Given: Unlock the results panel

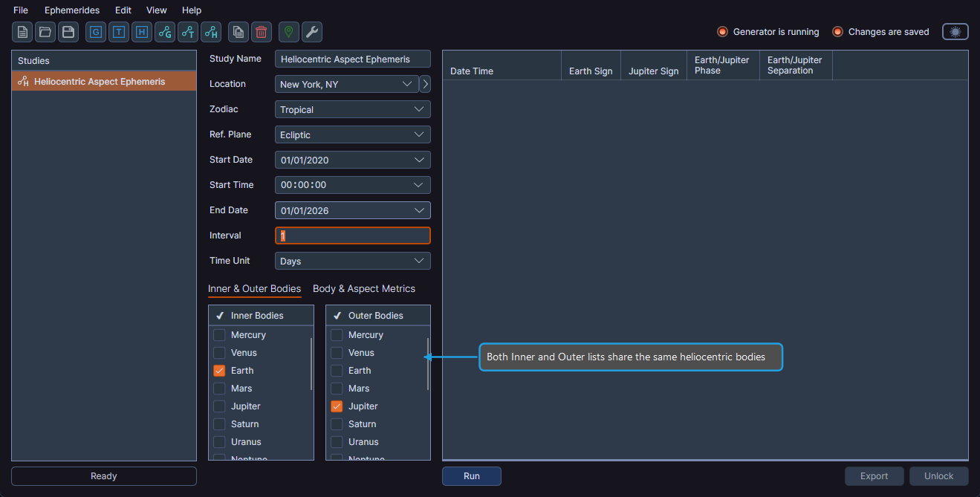Looking at the screenshot, I should pyautogui.click(x=938, y=475).
